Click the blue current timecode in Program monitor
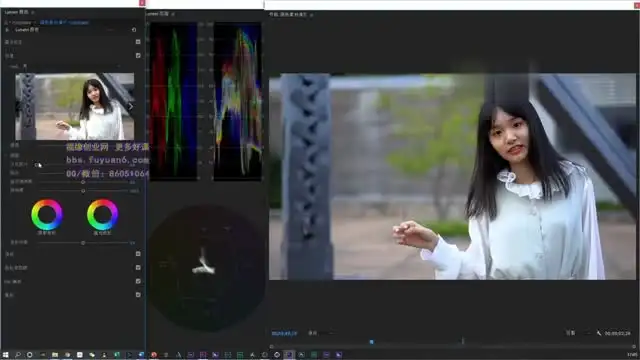 click(x=284, y=333)
